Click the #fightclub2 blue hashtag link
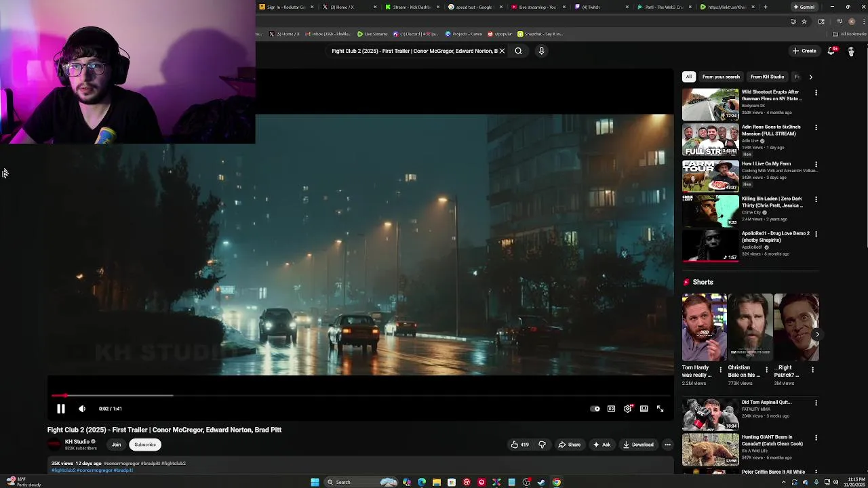 [x=64, y=470]
